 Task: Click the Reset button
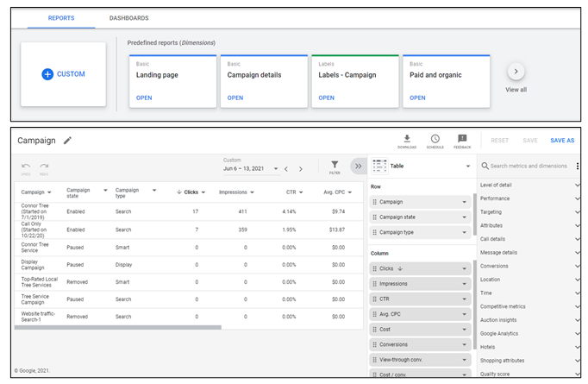(500, 141)
